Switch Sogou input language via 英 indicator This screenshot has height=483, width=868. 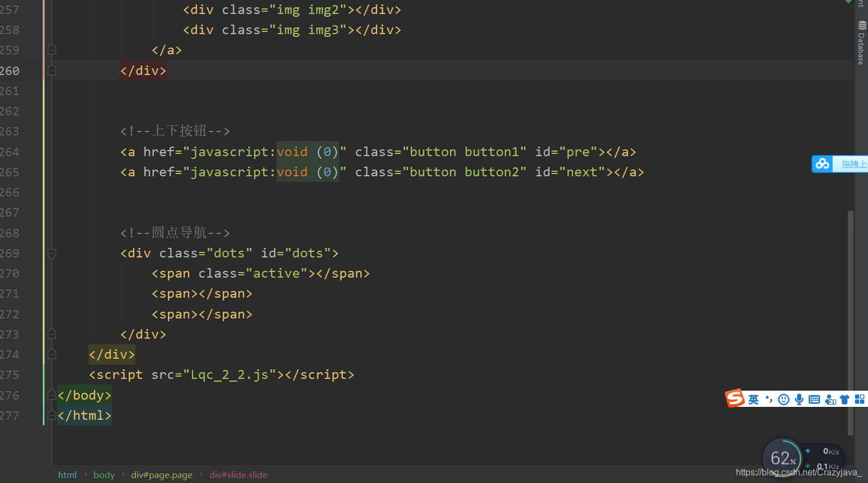pyautogui.click(x=754, y=399)
